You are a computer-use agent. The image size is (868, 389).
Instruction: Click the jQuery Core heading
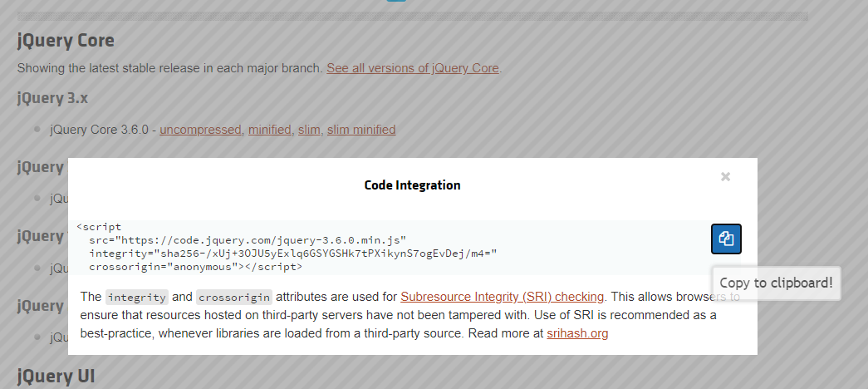[66, 41]
